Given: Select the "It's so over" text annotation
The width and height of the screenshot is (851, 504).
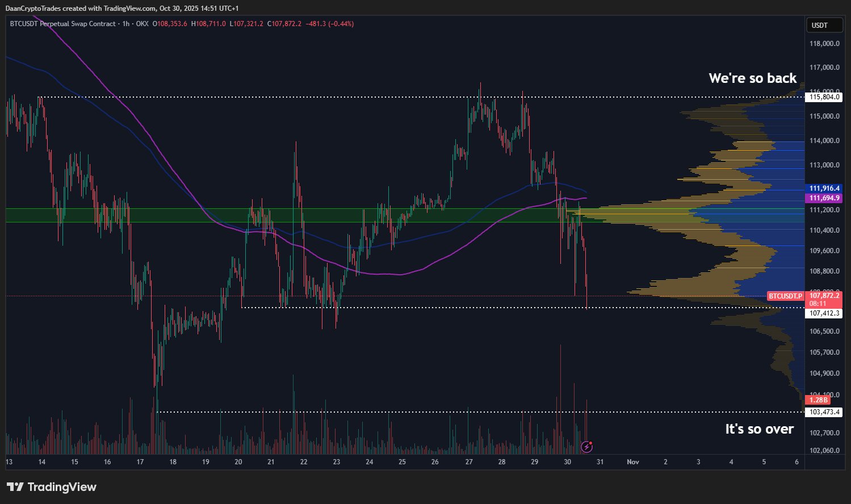Looking at the screenshot, I should [x=759, y=429].
